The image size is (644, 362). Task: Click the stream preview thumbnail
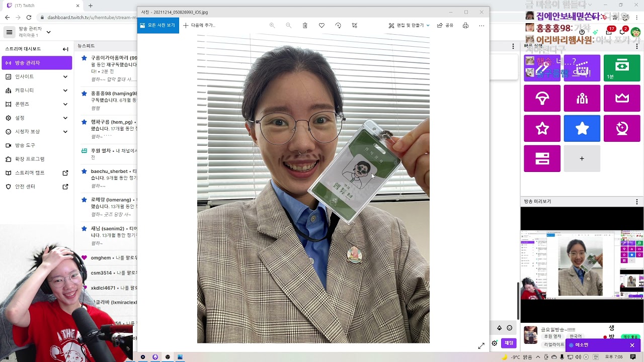pyautogui.click(x=582, y=264)
